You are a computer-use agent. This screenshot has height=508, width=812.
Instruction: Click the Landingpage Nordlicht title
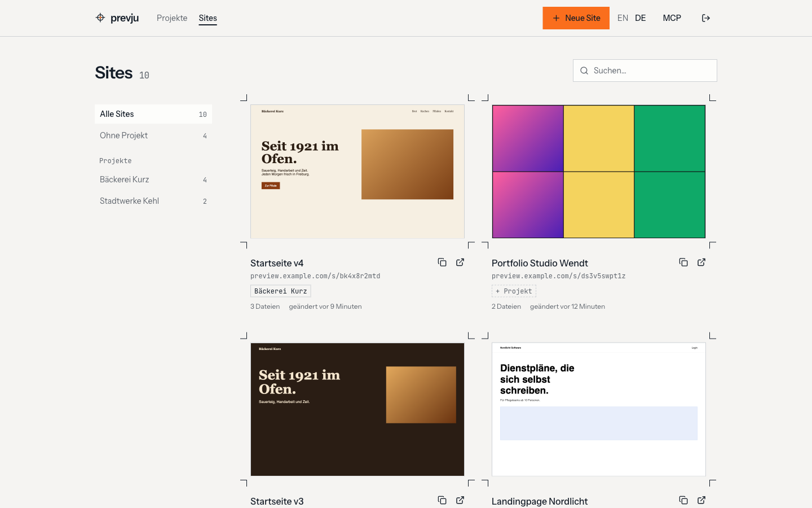click(540, 501)
